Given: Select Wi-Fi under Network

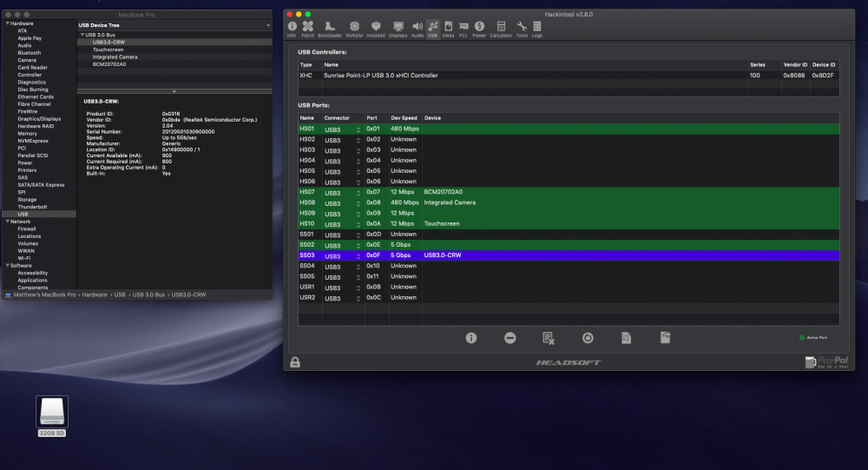Looking at the screenshot, I should tap(23, 258).
